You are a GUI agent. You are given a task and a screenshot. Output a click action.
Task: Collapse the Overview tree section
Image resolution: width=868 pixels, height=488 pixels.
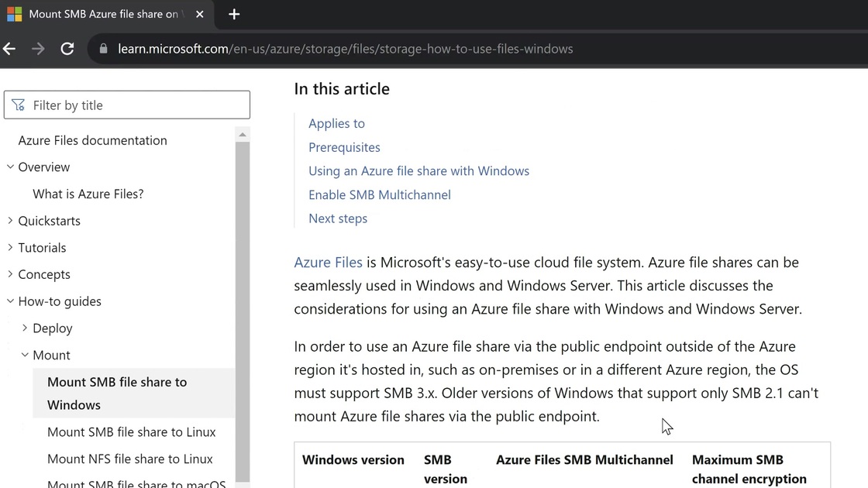pos(11,167)
